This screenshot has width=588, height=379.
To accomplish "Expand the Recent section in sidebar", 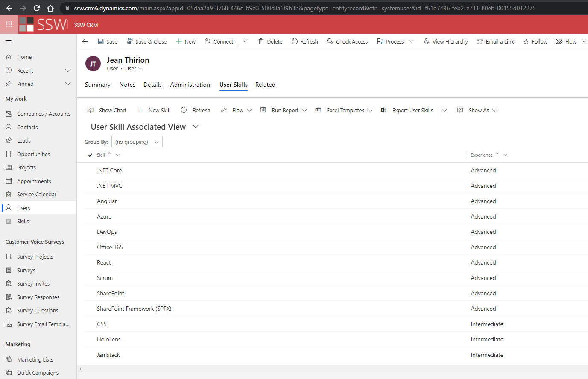I will (67, 70).
